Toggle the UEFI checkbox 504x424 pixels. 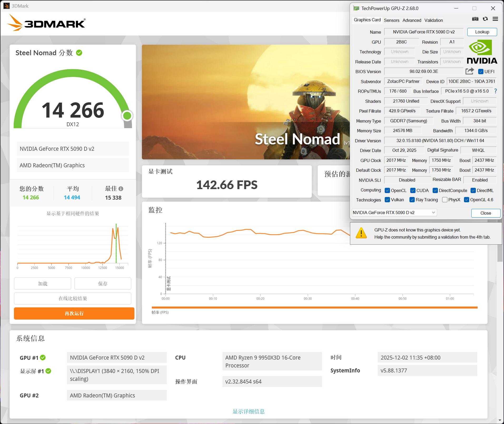[x=481, y=72]
